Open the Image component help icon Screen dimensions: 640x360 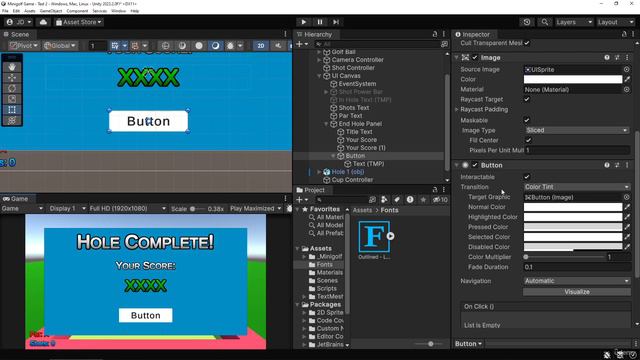click(607, 58)
